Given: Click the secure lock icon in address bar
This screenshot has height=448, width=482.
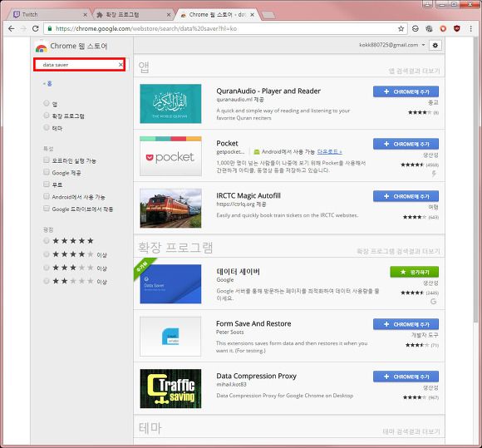Looking at the screenshot, I should 50,28.
